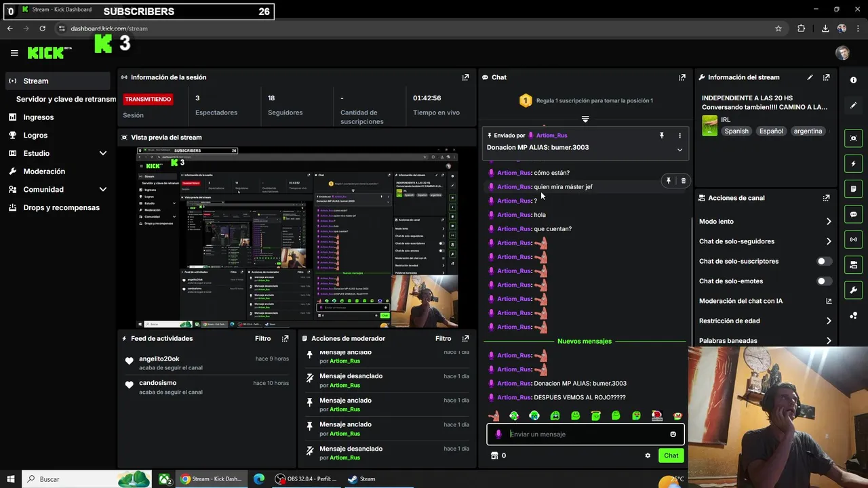This screenshot has height=488, width=868.
Task: Click follower angelito20ok in activity feed
Action: (159, 359)
